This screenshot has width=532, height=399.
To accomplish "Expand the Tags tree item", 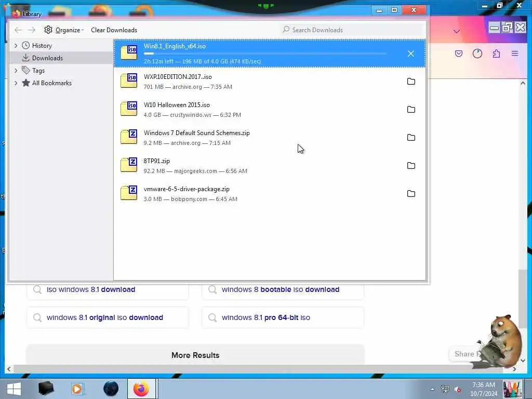I will (16, 71).
